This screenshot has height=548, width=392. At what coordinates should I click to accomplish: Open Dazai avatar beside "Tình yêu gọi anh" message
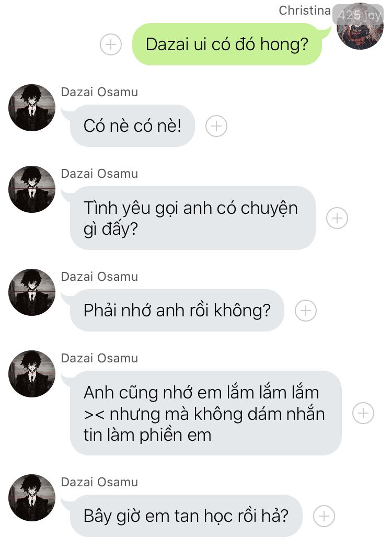coord(32,189)
